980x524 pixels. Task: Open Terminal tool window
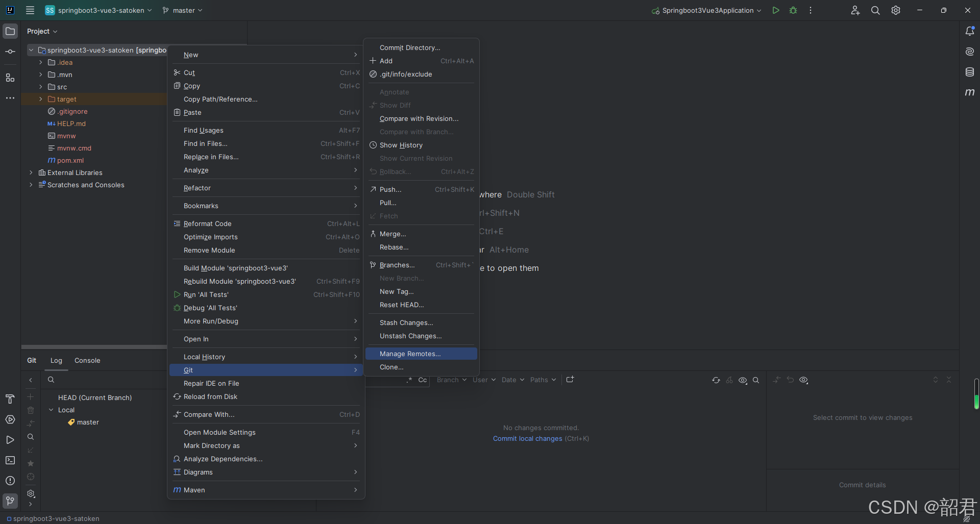click(10, 460)
